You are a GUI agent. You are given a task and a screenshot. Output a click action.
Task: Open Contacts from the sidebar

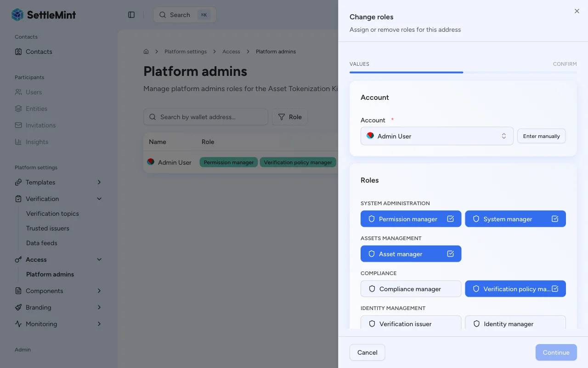point(39,52)
